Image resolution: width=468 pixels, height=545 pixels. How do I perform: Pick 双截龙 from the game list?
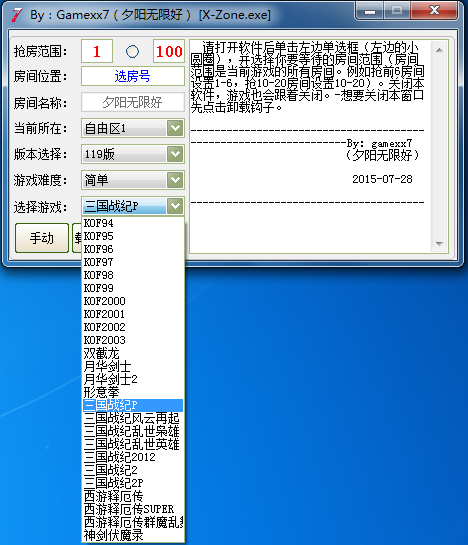click(133, 353)
